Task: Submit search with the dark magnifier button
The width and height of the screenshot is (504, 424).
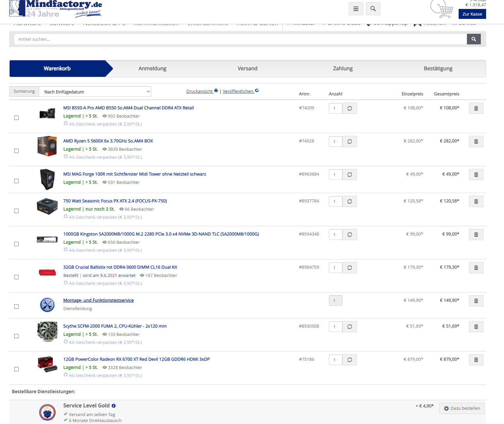Action: 474,39
